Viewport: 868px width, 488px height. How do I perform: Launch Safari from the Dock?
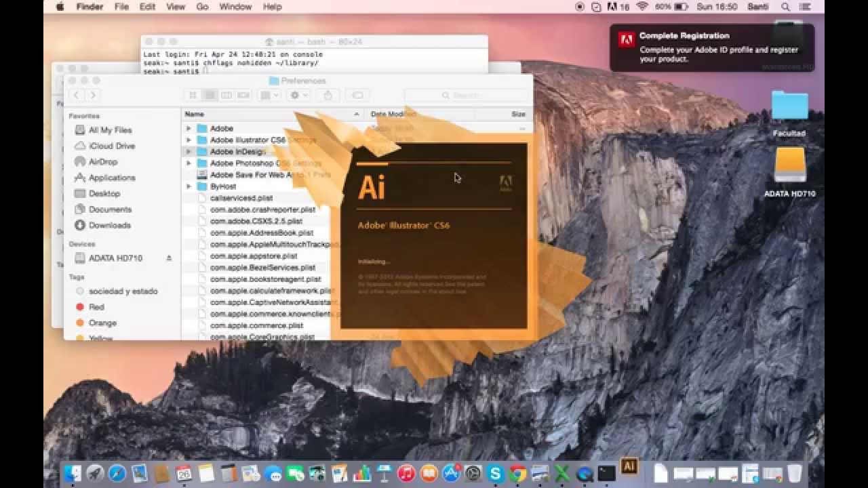[117, 473]
